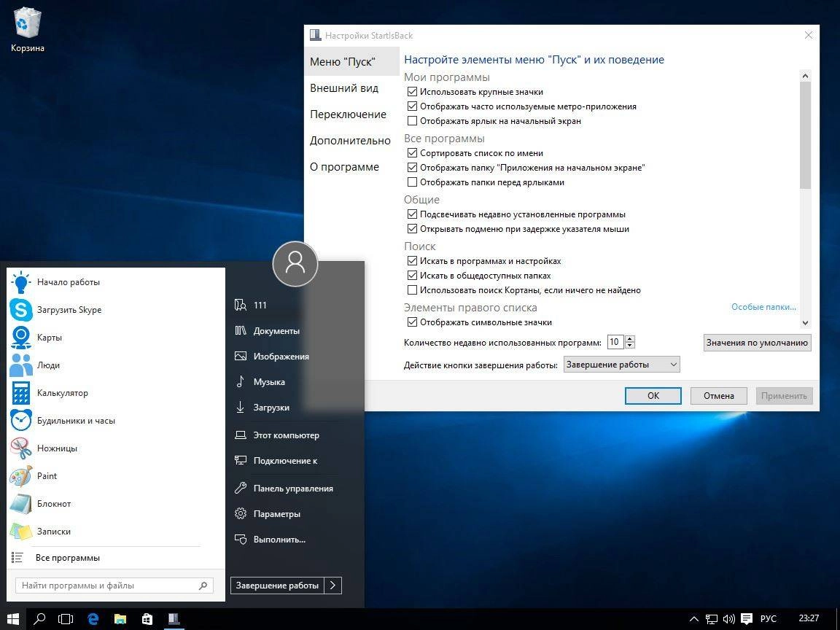Toggle 'Использовать крупные значки' checkbox
The height and width of the screenshot is (630, 840).
tap(412, 92)
